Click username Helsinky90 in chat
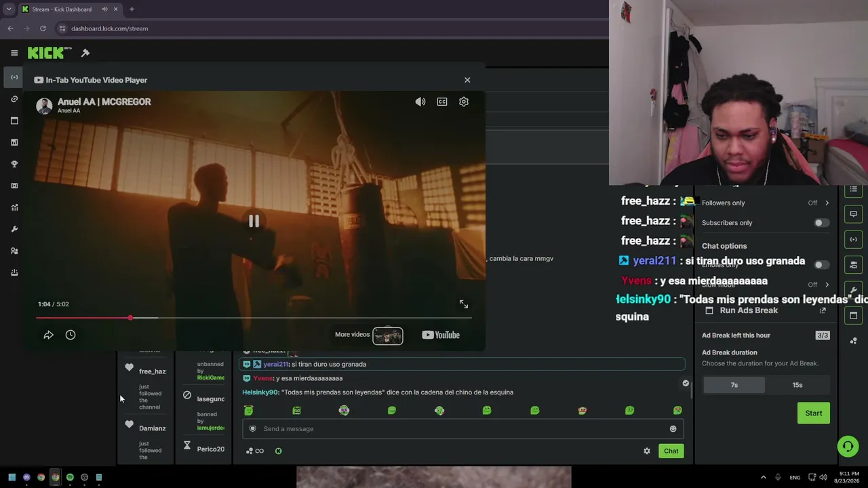This screenshot has width=868, height=488. (260, 392)
